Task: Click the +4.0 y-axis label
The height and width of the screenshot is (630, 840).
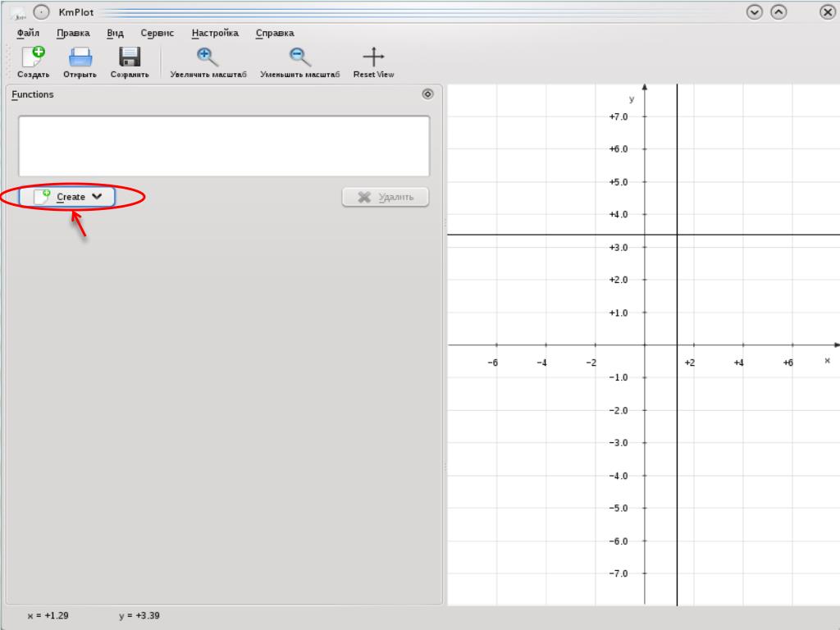Action: [x=619, y=214]
